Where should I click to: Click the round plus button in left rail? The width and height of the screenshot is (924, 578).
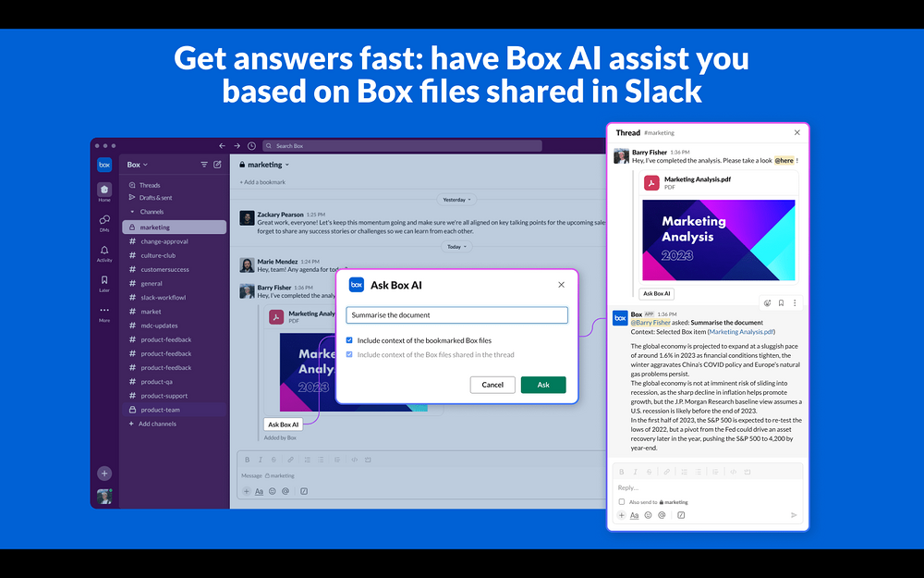coord(104,473)
